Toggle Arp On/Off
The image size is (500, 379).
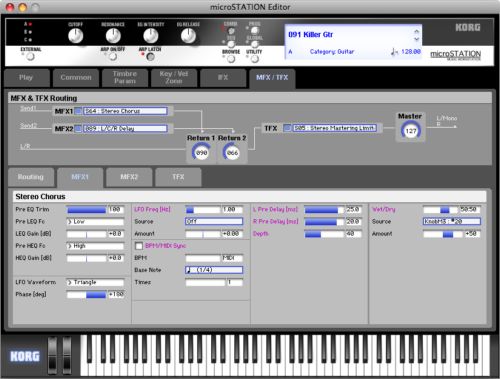(x=113, y=57)
